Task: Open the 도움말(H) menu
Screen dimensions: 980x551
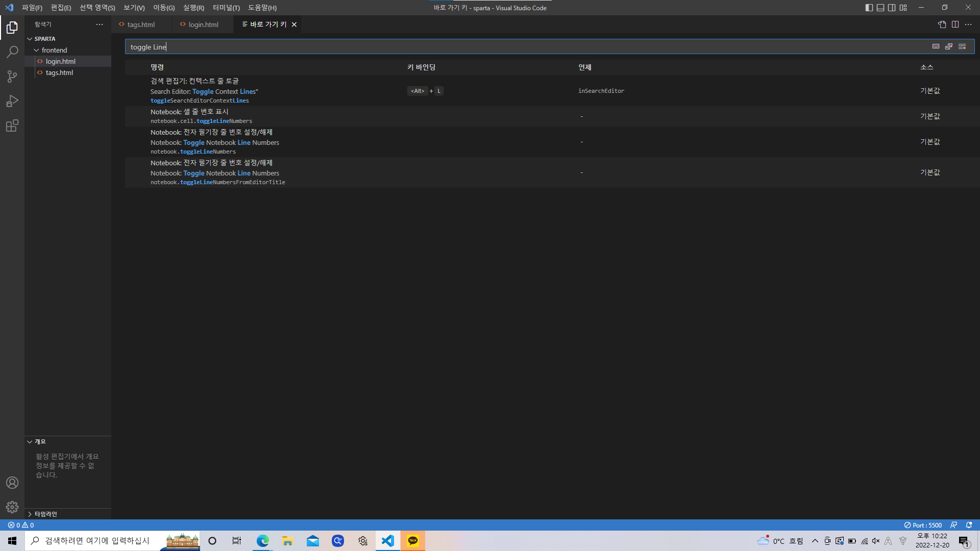Action: coord(262,8)
